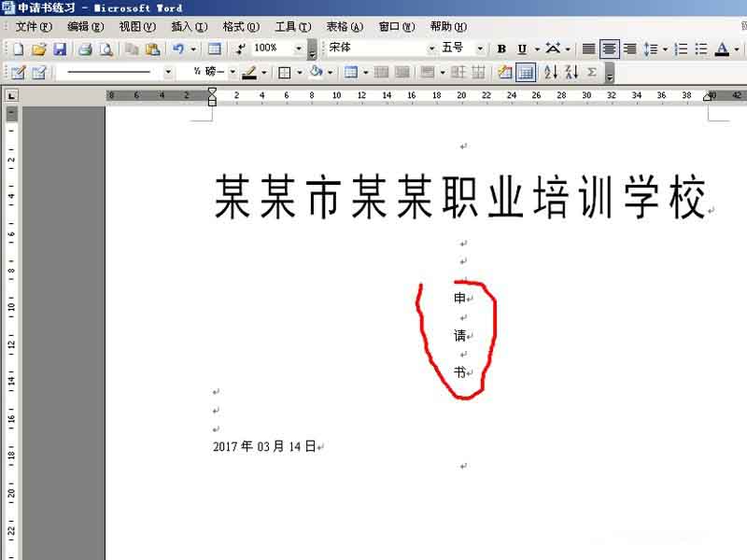Expand the font color dropdown arrow
The height and width of the screenshot is (560, 747).
pyautogui.click(x=737, y=49)
